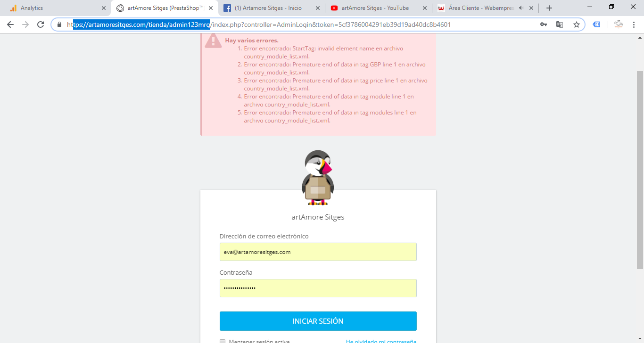
Task: Close the Artamore Sitges - Inicio tab
Action: click(x=317, y=8)
